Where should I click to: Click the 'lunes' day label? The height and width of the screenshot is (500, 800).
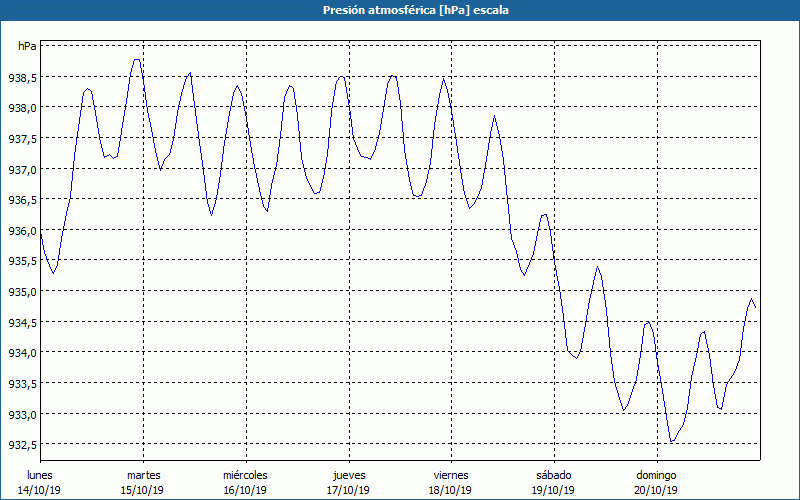[40, 475]
